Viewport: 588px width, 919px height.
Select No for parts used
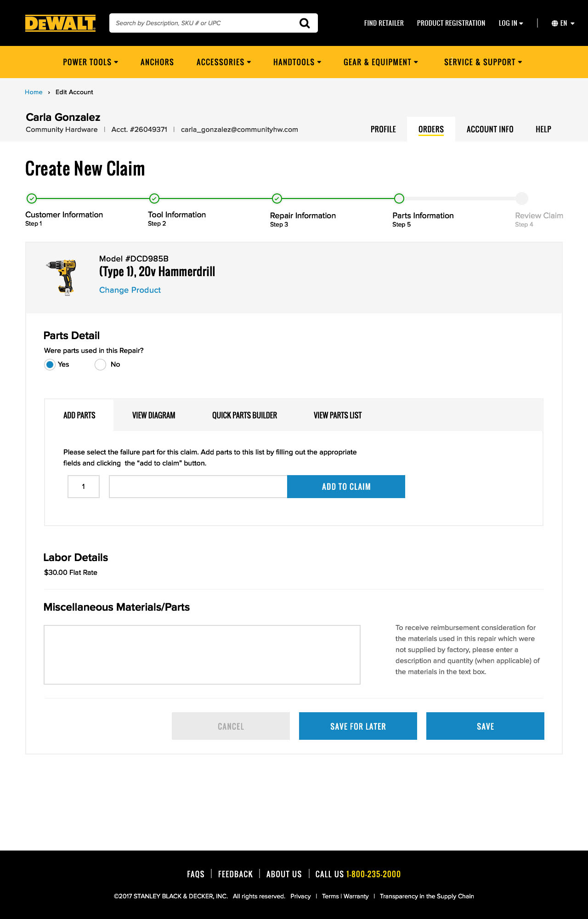pos(100,364)
